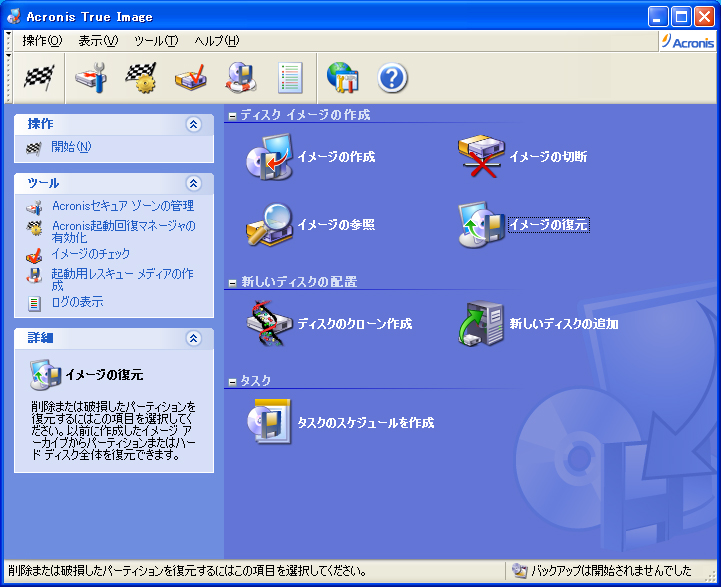Select the focused イメージの復元 label
The height and width of the screenshot is (587, 721).
(x=549, y=225)
